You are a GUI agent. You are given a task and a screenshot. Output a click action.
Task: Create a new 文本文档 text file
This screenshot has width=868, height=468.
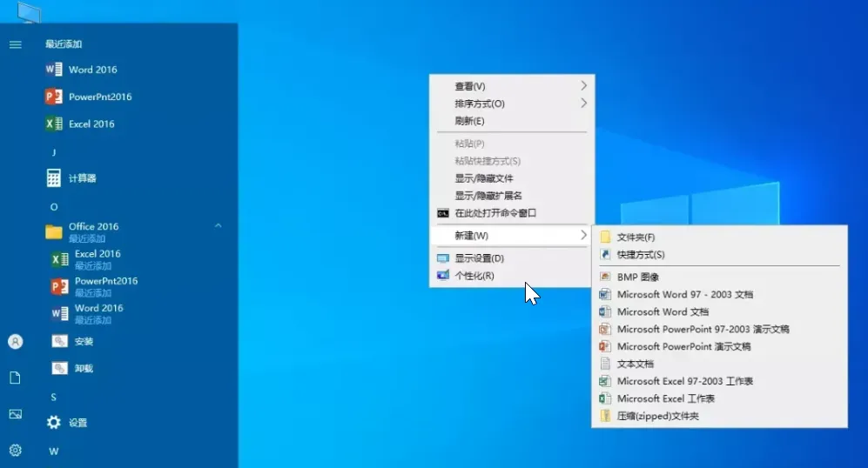(719, 364)
